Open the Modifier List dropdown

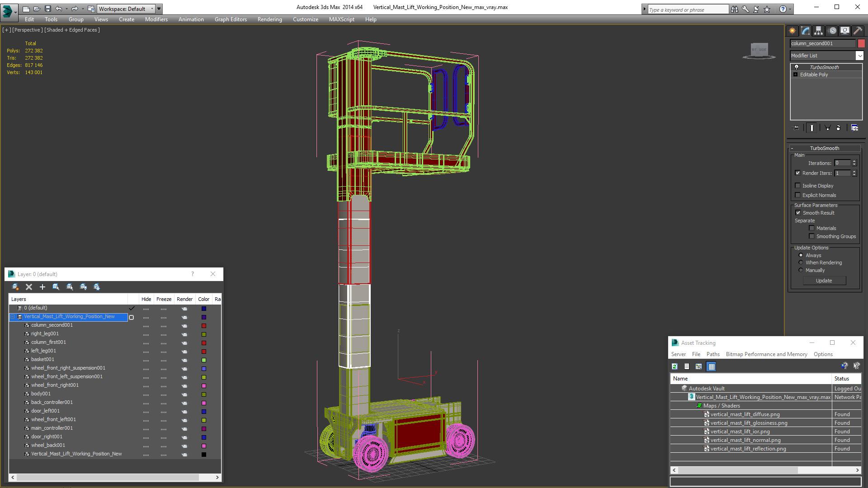[859, 56]
